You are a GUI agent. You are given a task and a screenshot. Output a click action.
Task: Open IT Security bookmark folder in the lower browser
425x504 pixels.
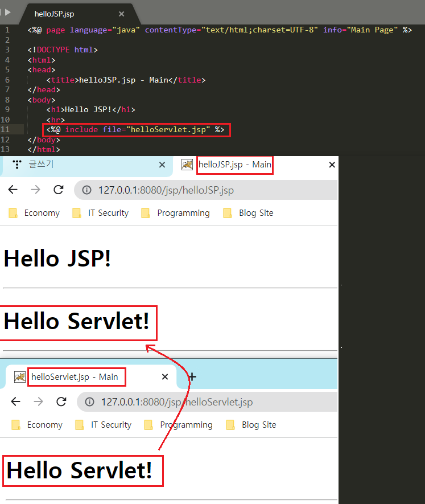[103, 425]
